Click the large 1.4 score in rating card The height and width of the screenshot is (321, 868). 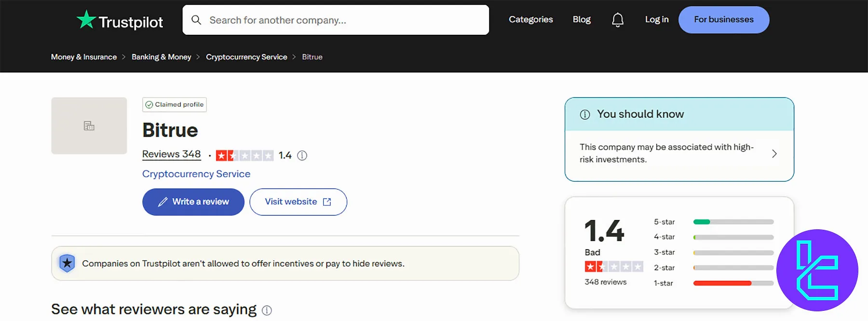[604, 230]
